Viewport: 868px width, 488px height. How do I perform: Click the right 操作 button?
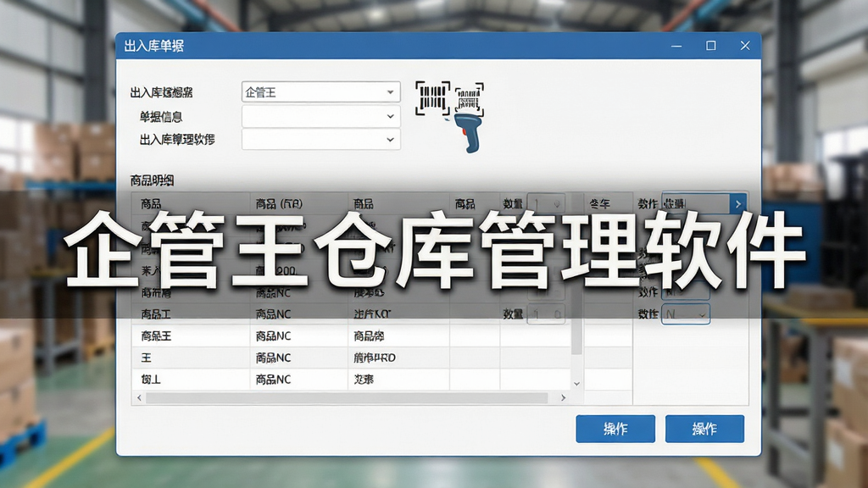pos(704,429)
